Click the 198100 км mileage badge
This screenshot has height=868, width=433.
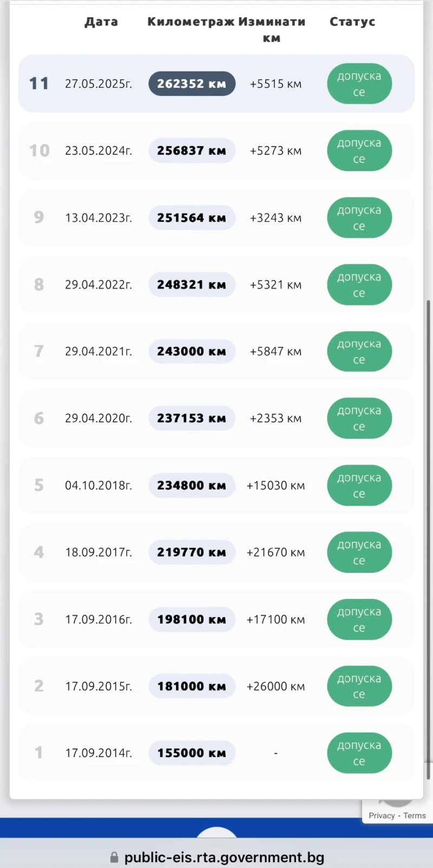[x=192, y=619]
